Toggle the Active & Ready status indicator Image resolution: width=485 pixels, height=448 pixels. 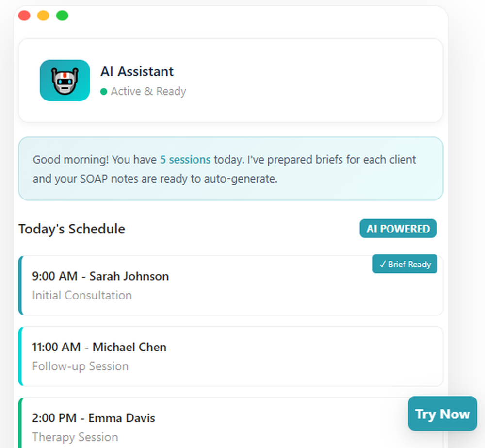[x=143, y=91]
